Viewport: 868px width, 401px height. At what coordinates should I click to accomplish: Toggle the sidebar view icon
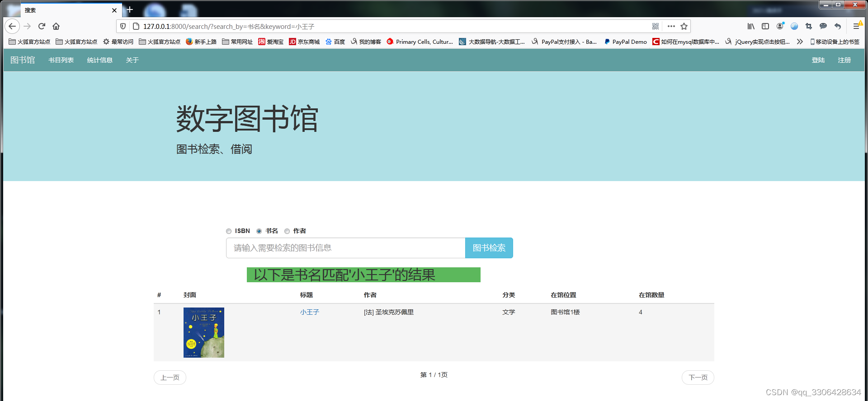pos(765,26)
